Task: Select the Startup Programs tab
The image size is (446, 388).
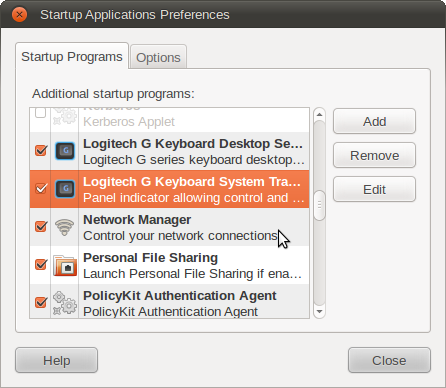Action: (72, 56)
